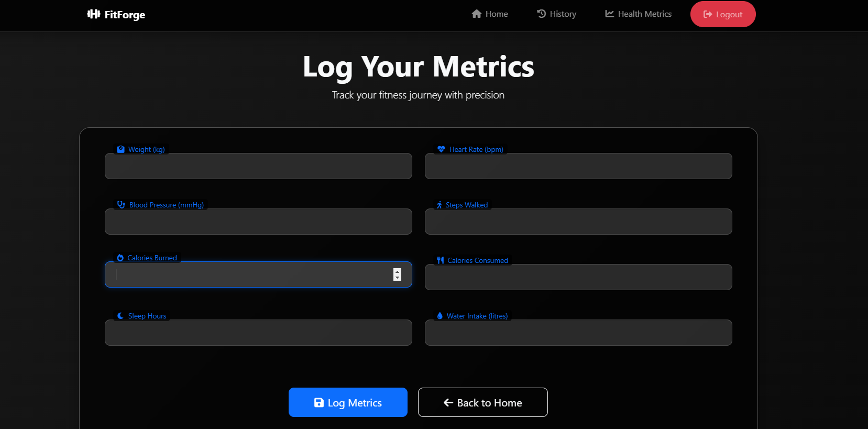Focus the Calories Consumed input field
The height and width of the screenshot is (429, 868).
[x=578, y=277]
